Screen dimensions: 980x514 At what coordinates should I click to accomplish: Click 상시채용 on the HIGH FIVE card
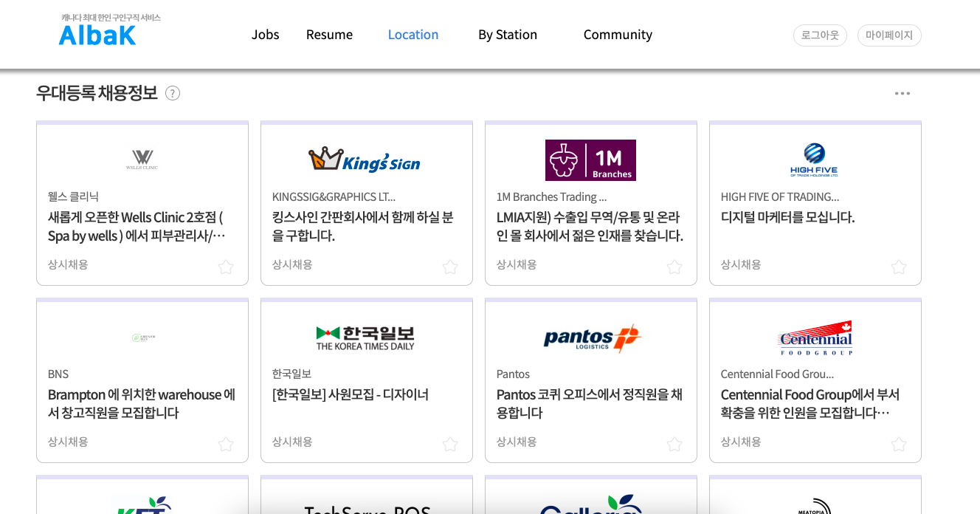click(741, 264)
